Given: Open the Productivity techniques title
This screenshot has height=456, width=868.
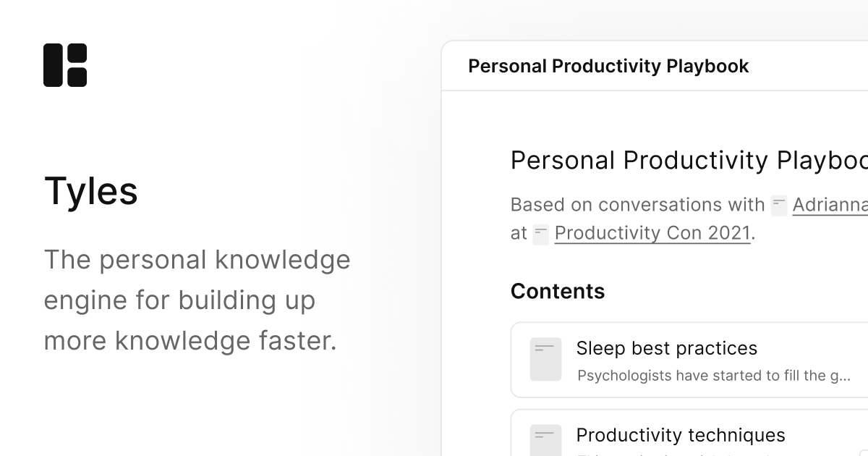Looking at the screenshot, I should (680, 435).
